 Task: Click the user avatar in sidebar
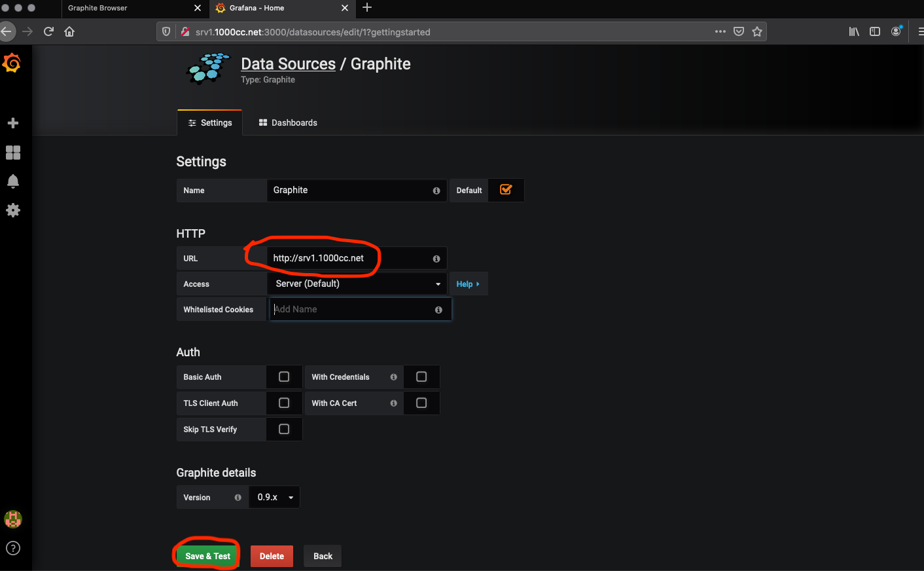pos(12,519)
